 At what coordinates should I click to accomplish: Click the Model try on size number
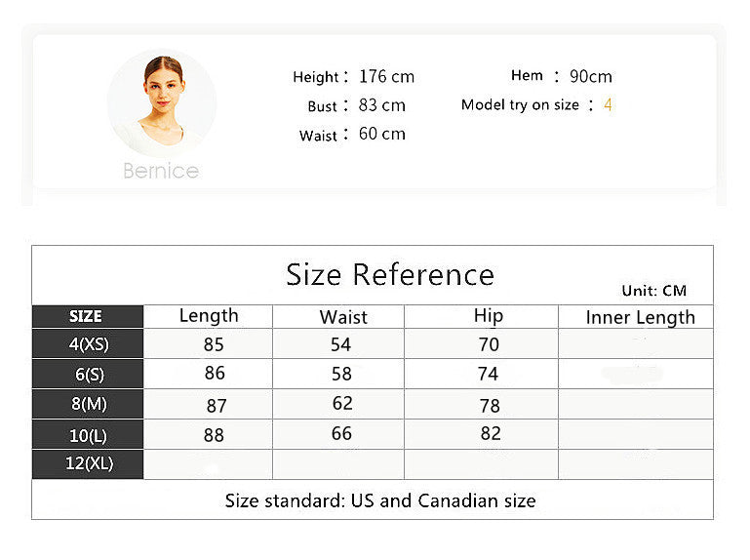point(608,104)
